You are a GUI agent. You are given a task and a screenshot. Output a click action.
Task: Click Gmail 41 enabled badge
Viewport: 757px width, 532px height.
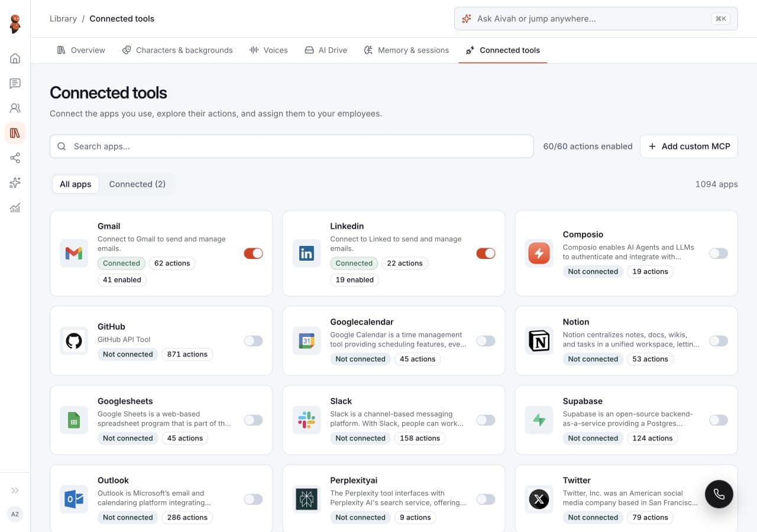122,280
